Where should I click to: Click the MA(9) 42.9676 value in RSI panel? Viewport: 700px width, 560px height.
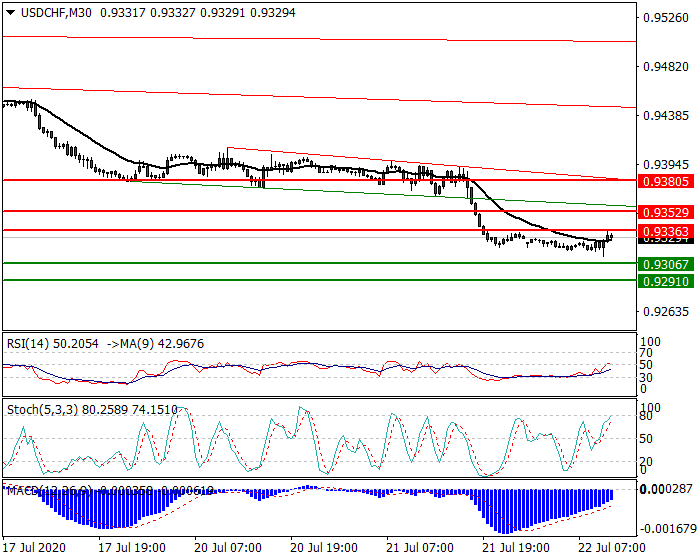pos(156,344)
